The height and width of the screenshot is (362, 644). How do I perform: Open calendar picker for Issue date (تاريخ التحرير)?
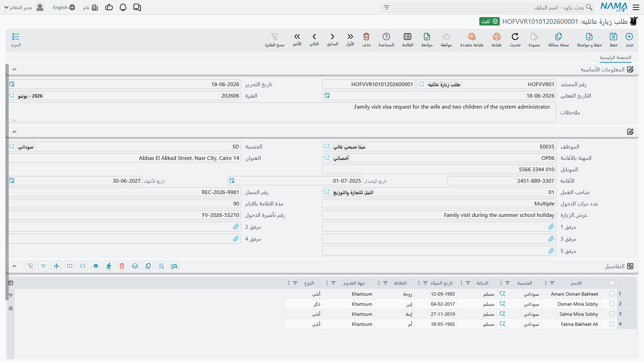[x=12, y=84]
